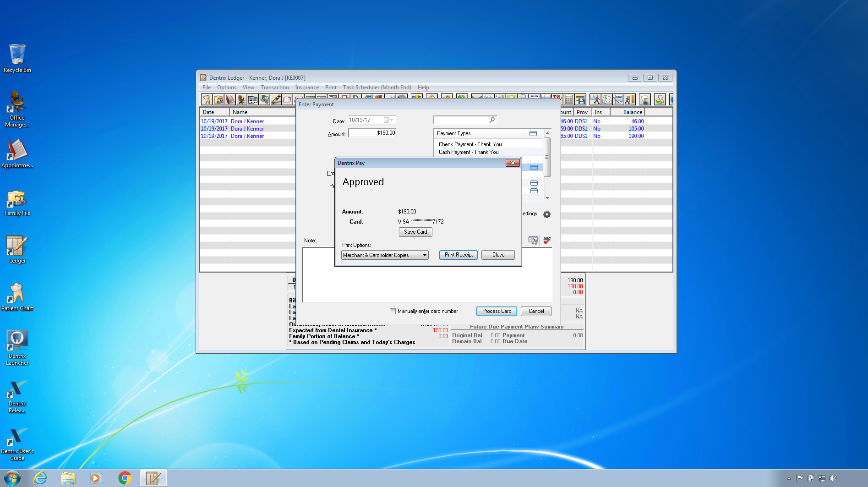Click the card icon on the highlighted payment row
This screenshot has height=487, width=868.
[534, 168]
